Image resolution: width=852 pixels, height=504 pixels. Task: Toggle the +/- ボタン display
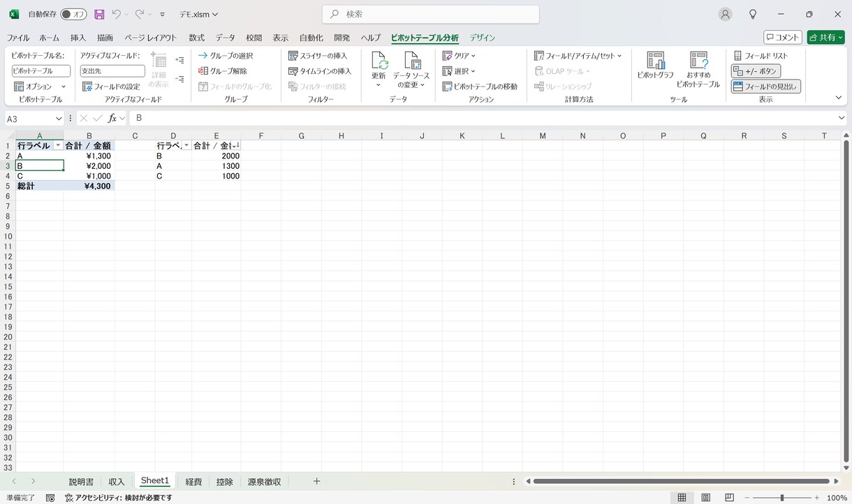pyautogui.click(x=756, y=71)
